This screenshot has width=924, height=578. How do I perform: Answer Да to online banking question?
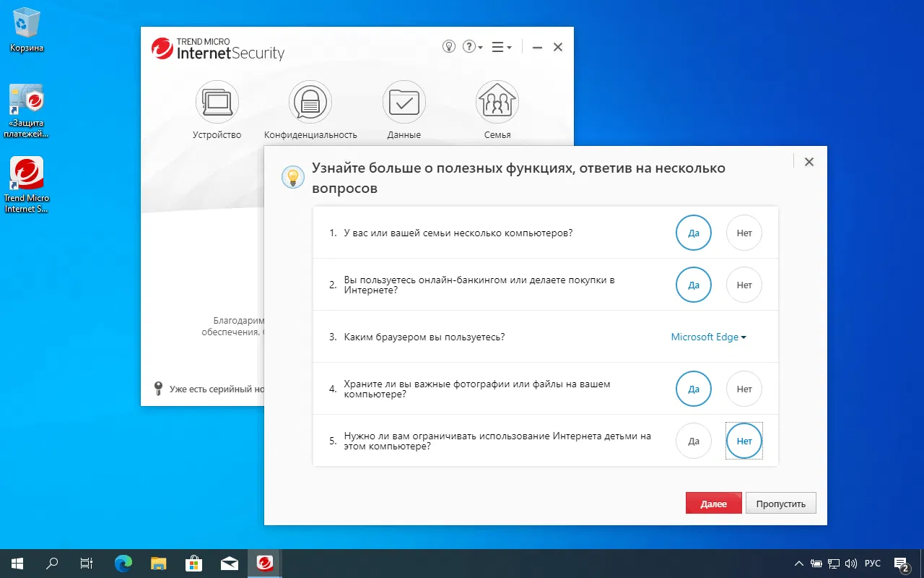tap(694, 285)
